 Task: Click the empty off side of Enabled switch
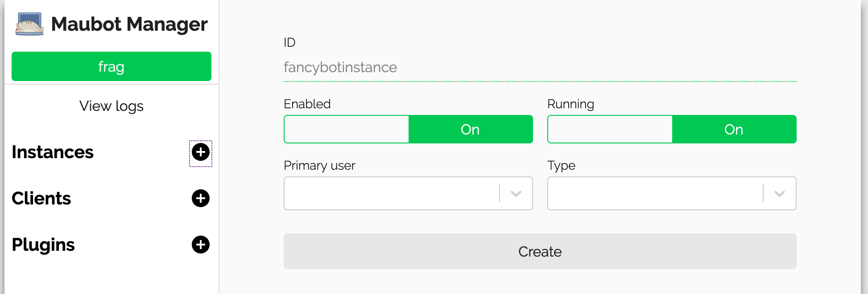click(347, 129)
